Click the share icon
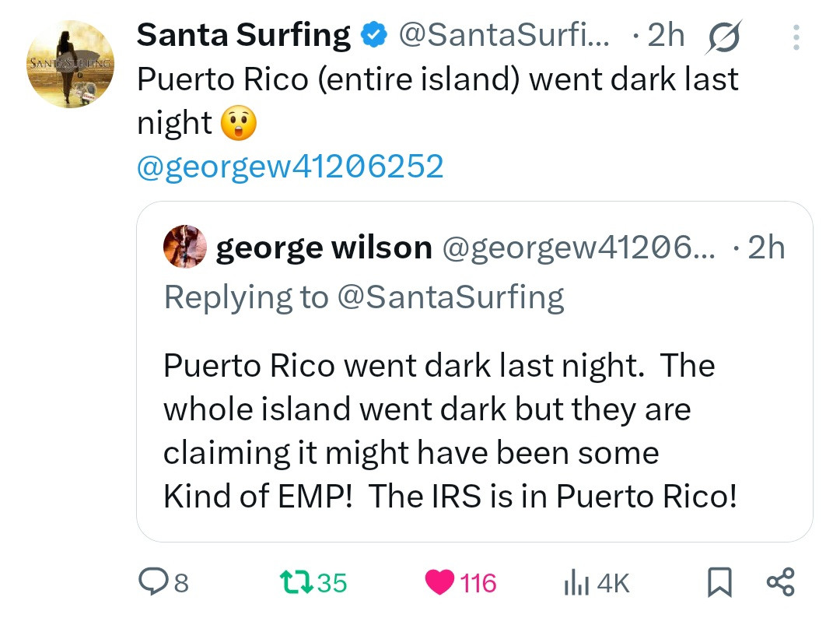Image resolution: width=840 pixels, height=618 pixels. [x=780, y=582]
